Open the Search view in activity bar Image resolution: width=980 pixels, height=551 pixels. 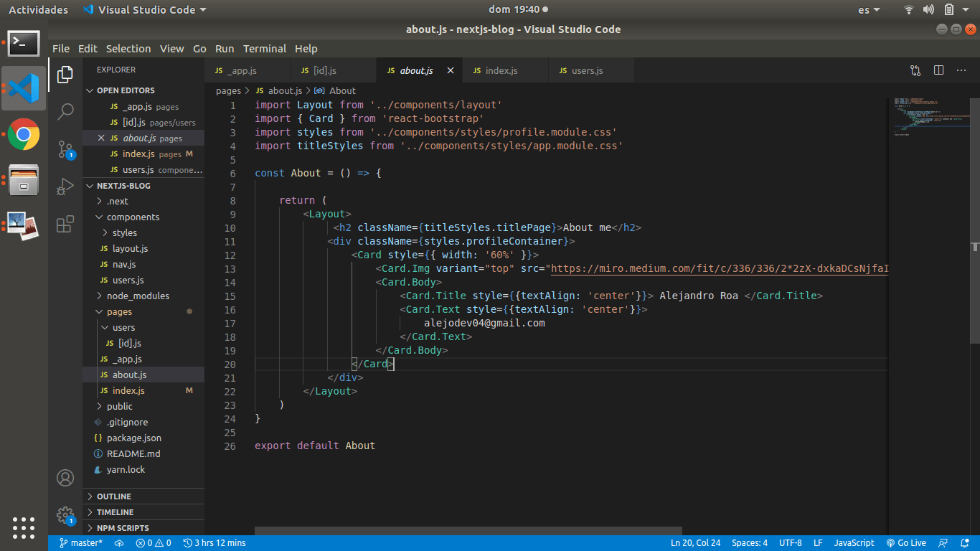click(65, 111)
